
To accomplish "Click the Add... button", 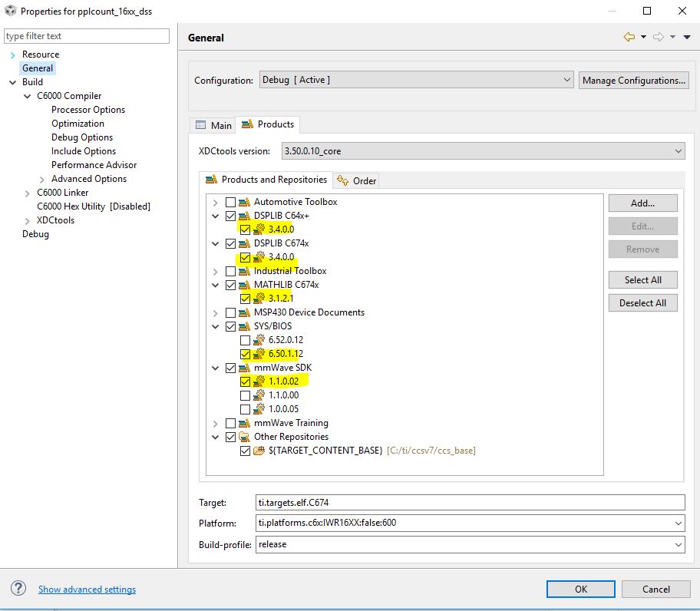I will [642, 203].
